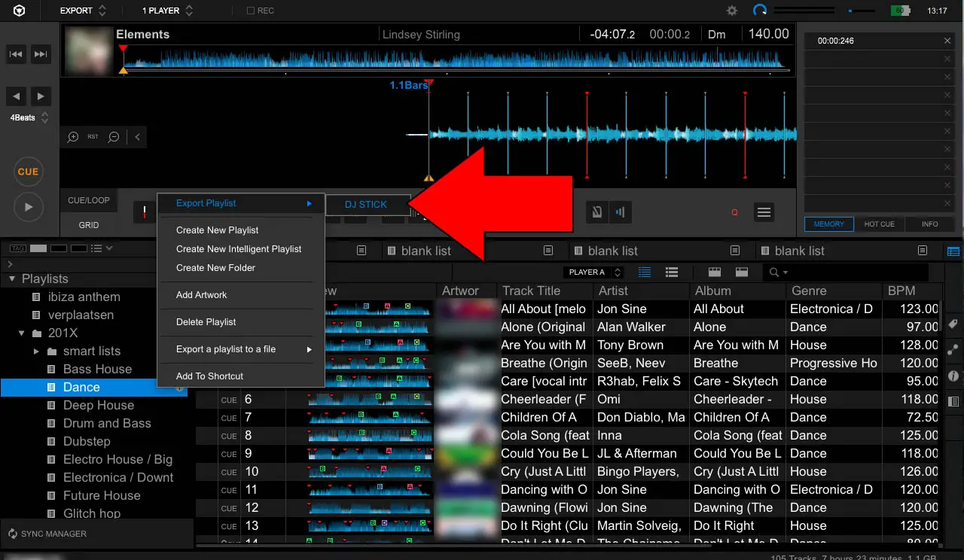Click inside the track search field
Viewport: 964px width, 560px height.
point(859,272)
